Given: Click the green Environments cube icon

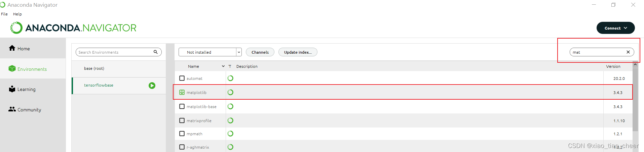Looking at the screenshot, I should point(12,68).
